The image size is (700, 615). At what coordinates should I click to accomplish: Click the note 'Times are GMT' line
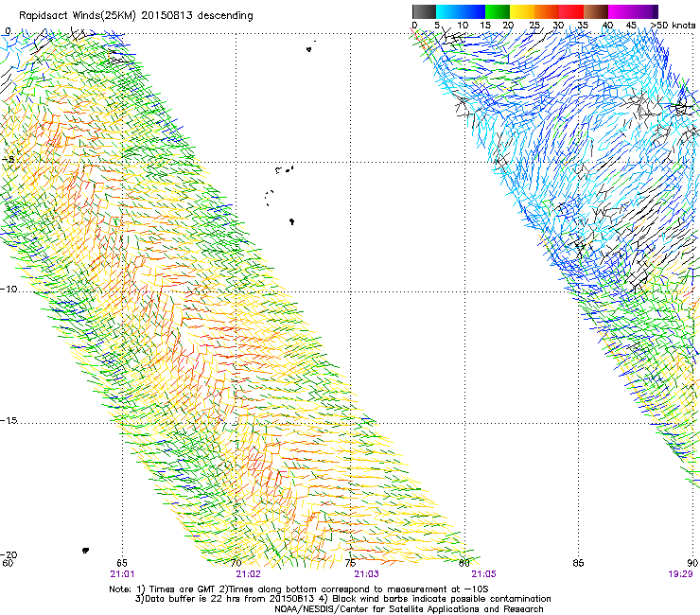pos(299,589)
